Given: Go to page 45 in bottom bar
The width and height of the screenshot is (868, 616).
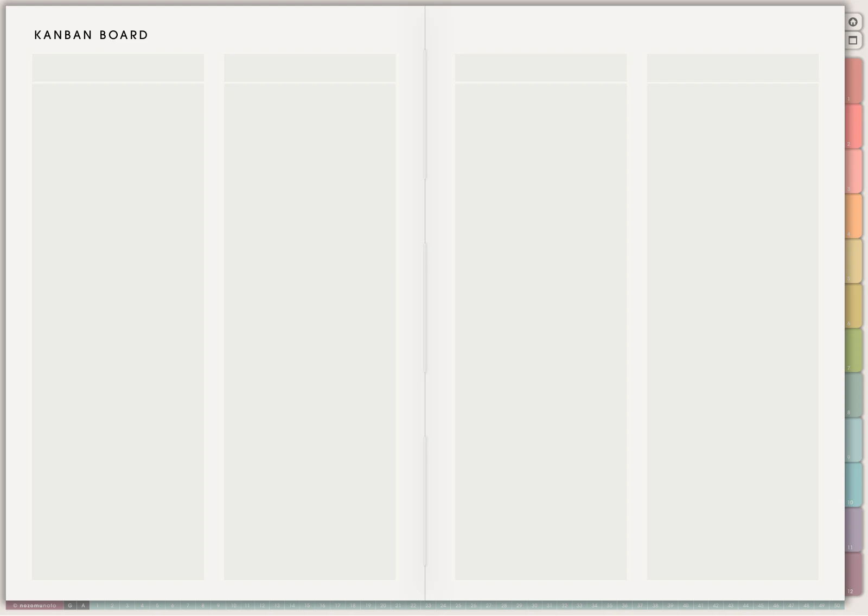Looking at the screenshot, I should [761, 606].
